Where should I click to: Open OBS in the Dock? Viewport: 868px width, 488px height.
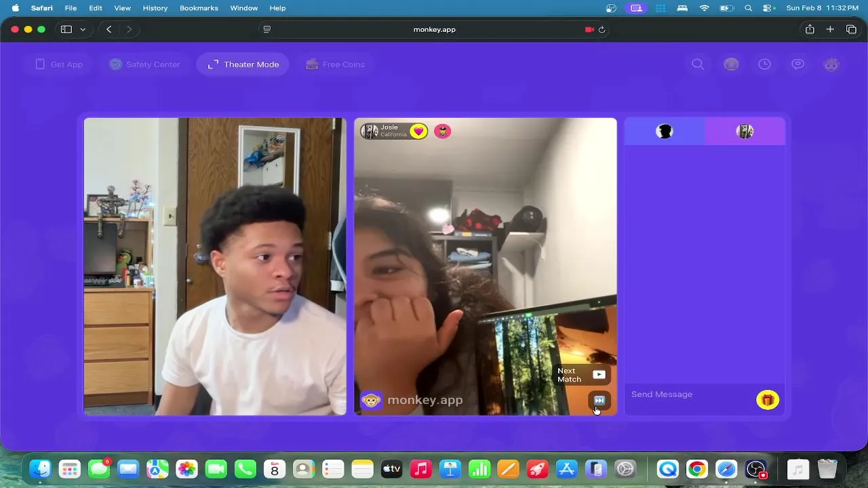(x=755, y=469)
